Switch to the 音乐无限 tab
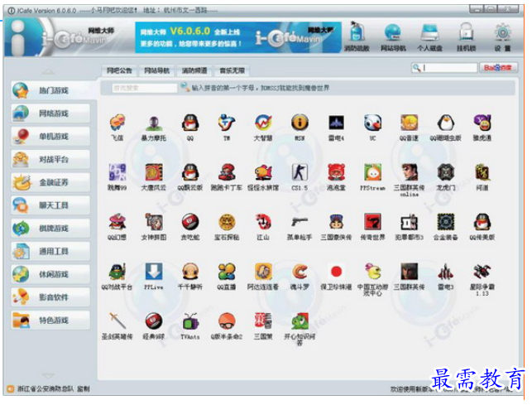The height and width of the screenshot is (405, 532). (232, 70)
